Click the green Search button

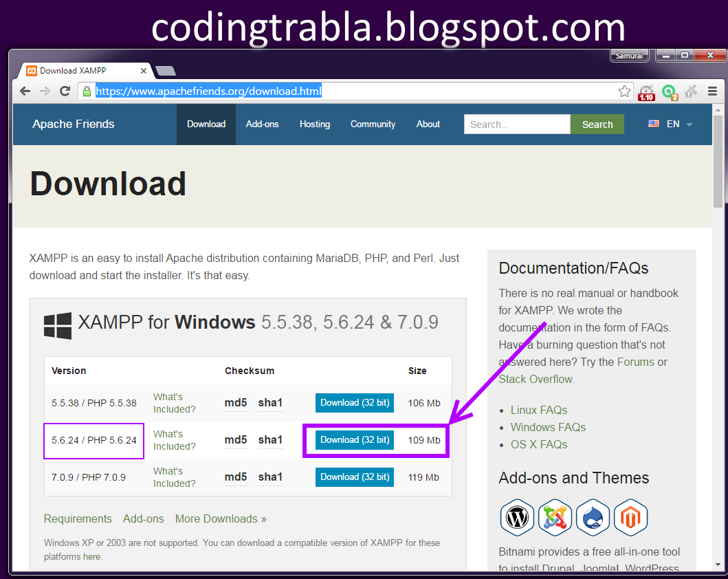pos(597,124)
